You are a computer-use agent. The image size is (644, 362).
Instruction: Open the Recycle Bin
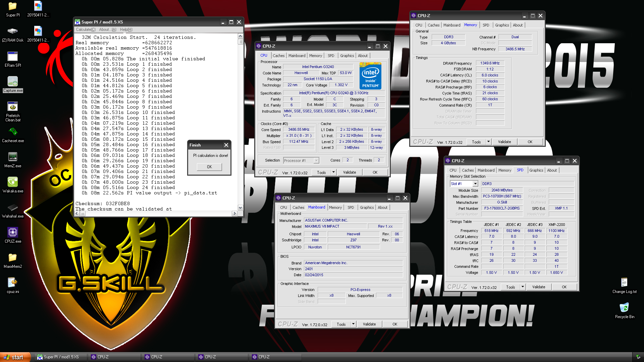pos(624,311)
